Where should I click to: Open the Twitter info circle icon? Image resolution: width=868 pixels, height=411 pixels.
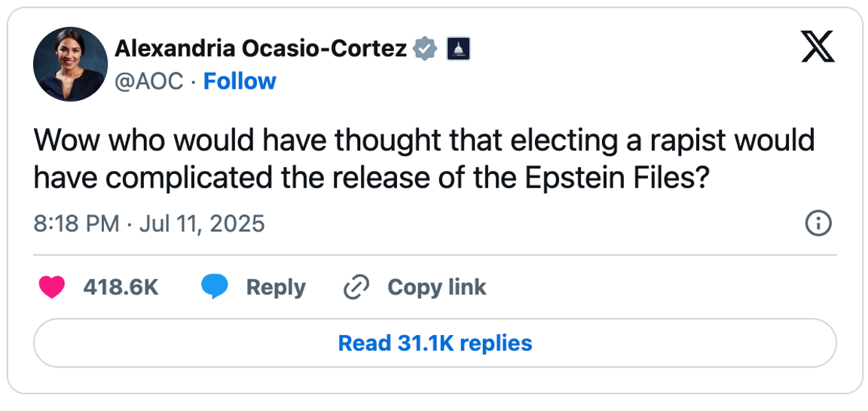[818, 224]
